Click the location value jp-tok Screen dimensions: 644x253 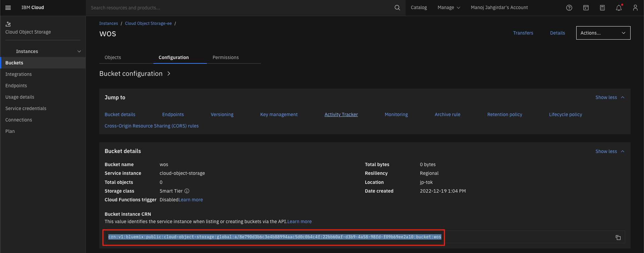coord(426,182)
